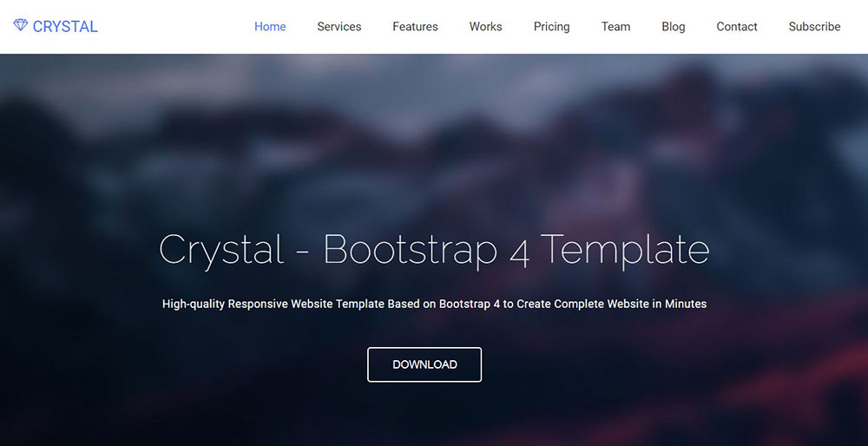Click the word 'Bootstrap' in hero heading
This screenshot has width=868, height=446.
click(410, 250)
